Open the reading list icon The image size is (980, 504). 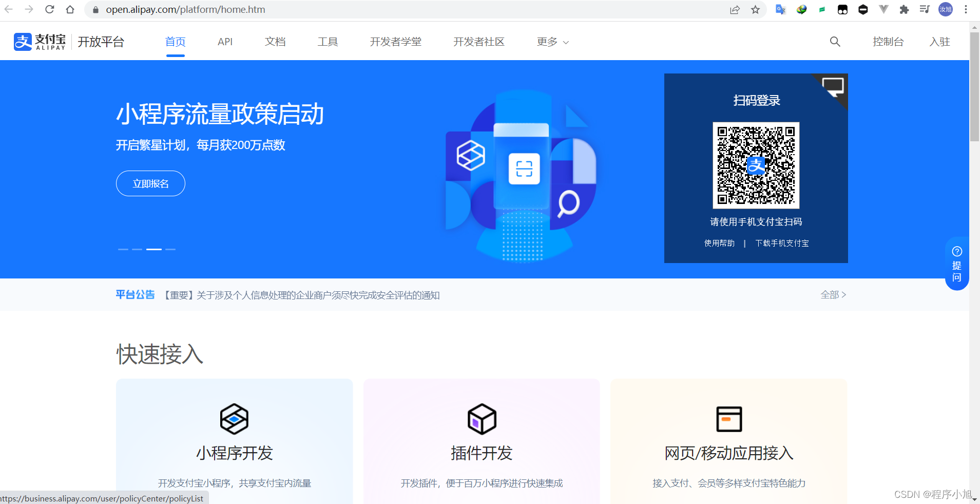click(925, 9)
